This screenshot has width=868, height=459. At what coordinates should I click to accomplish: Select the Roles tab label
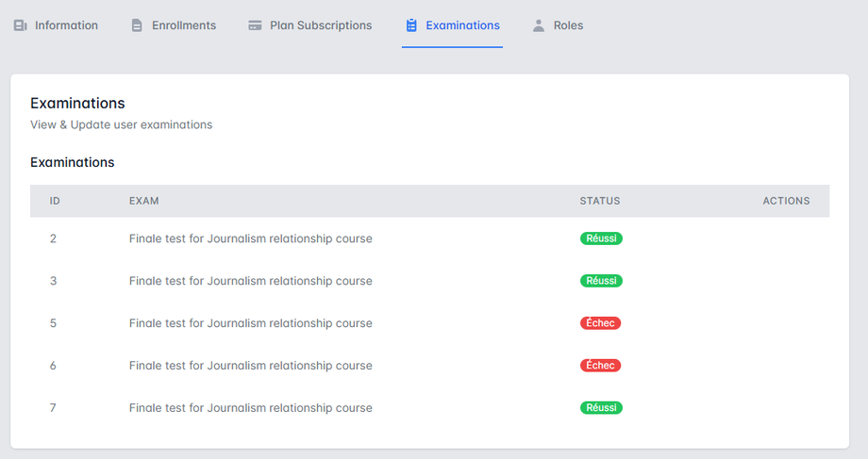click(569, 25)
